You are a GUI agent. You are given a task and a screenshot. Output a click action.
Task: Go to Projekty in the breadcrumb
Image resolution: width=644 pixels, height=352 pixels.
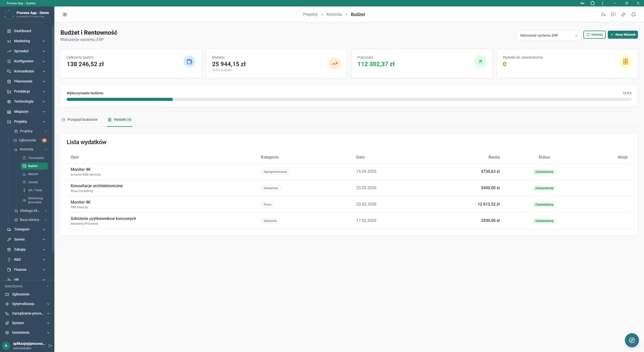[310, 14]
